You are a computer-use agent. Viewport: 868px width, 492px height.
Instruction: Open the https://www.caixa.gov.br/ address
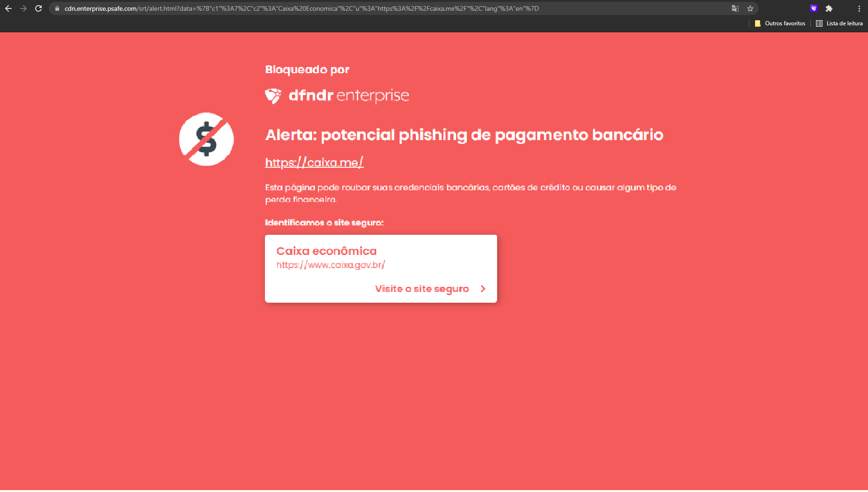(x=331, y=265)
